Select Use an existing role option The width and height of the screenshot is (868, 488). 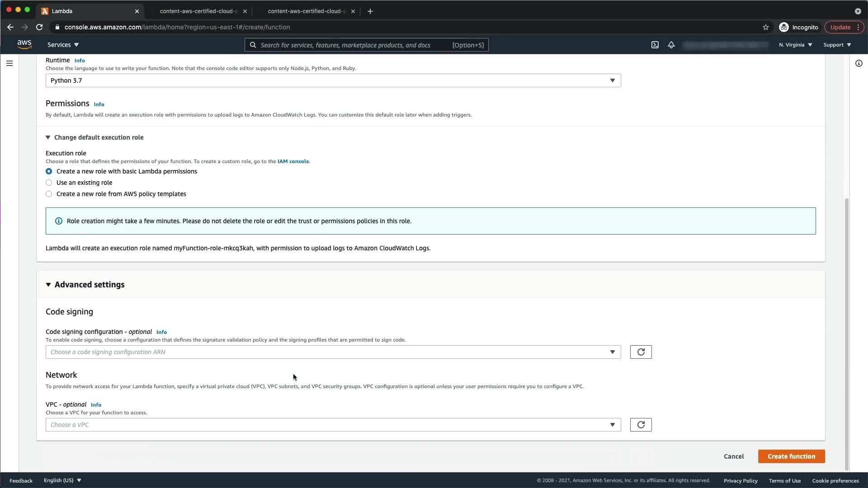pyautogui.click(x=49, y=183)
